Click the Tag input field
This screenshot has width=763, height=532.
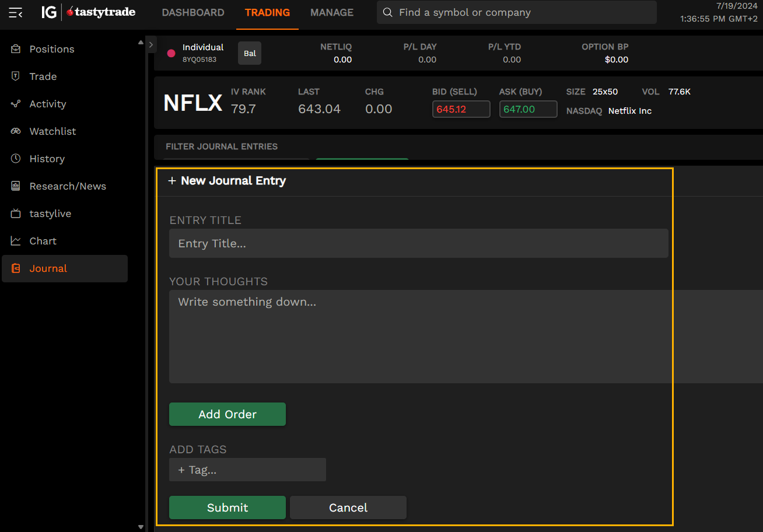[247, 470]
